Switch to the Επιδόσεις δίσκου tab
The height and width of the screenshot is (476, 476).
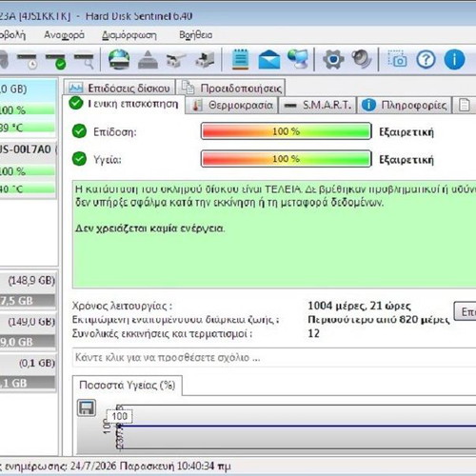[120, 88]
